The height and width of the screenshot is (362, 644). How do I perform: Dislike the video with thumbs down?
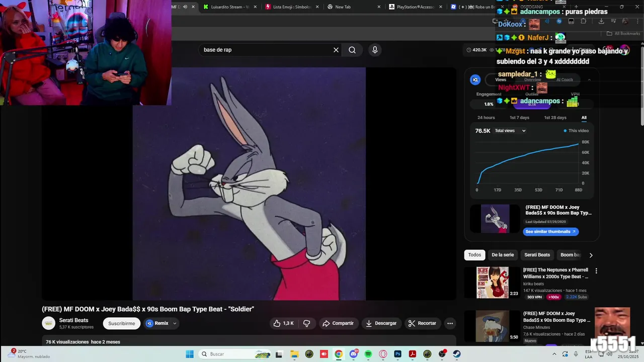307,323
